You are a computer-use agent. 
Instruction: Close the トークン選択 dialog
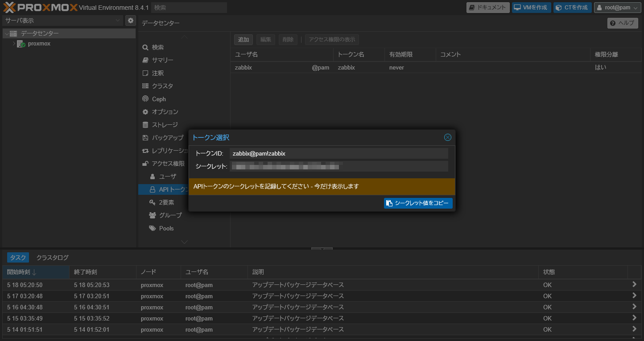click(x=448, y=137)
